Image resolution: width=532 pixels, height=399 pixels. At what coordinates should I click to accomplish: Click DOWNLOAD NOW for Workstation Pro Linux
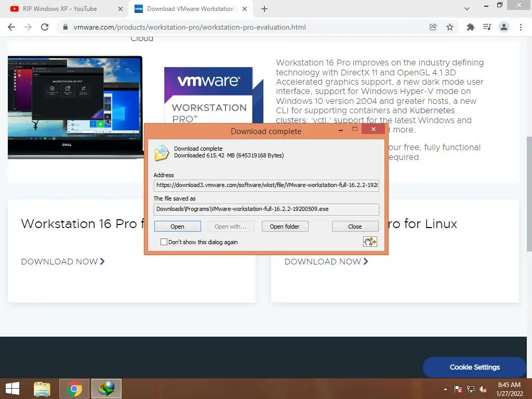point(326,262)
